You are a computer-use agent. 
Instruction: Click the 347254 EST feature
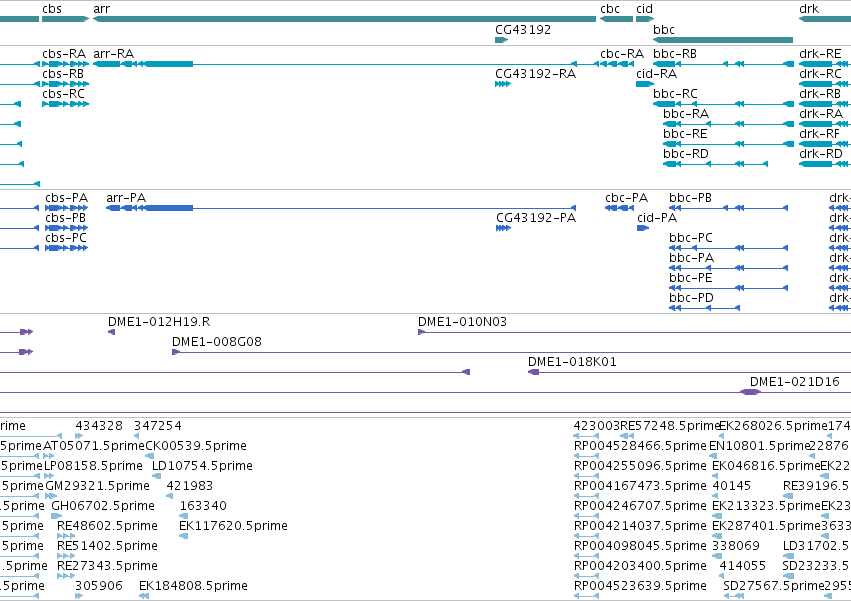coord(136,436)
